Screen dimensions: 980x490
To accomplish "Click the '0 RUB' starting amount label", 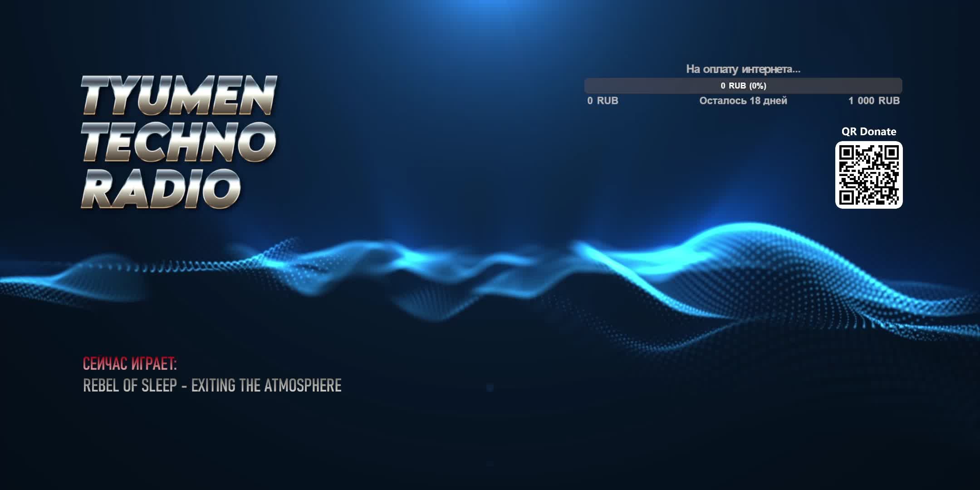I will [603, 101].
